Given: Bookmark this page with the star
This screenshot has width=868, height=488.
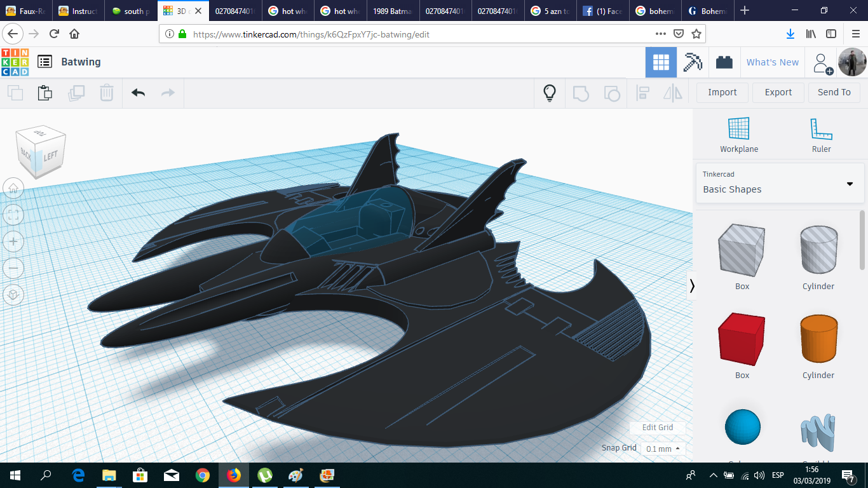Looking at the screenshot, I should click(x=696, y=34).
